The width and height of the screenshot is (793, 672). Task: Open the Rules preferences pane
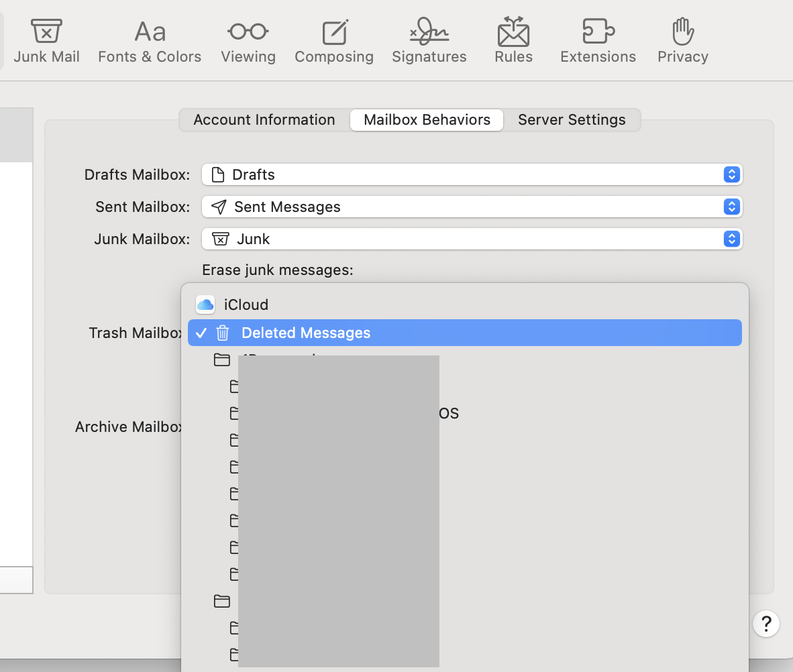pyautogui.click(x=513, y=42)
